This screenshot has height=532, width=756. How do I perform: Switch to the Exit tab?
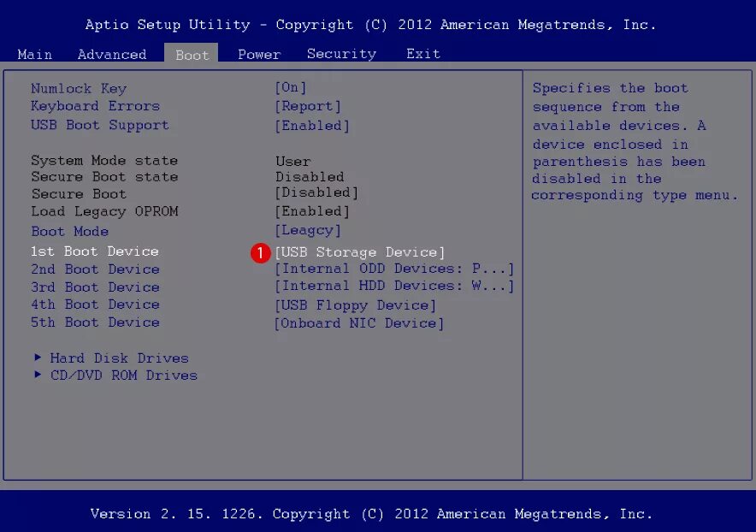point(422,54)
